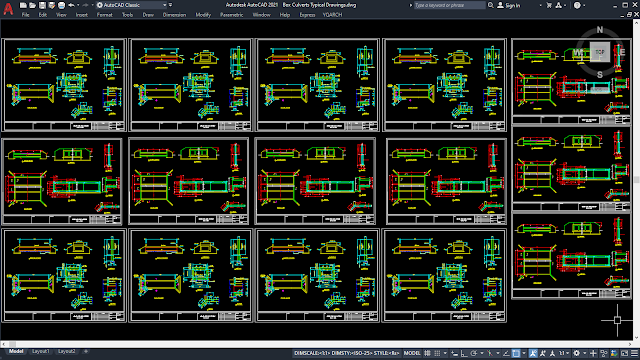Viewport: 640px width, 360px height.
Task: Click the New drawing icon
Action: [23, 5]
